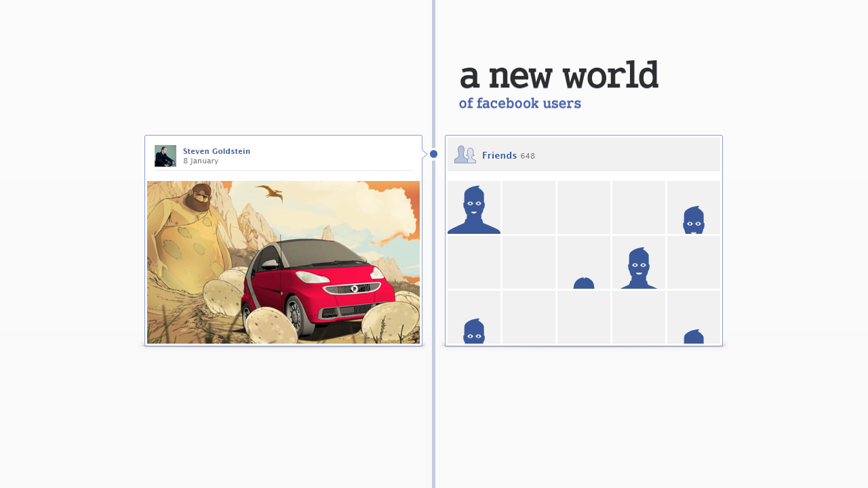Click the bearded caveman in the post image
The height and width of the screenshot is (488, 868).
[188, 230]
